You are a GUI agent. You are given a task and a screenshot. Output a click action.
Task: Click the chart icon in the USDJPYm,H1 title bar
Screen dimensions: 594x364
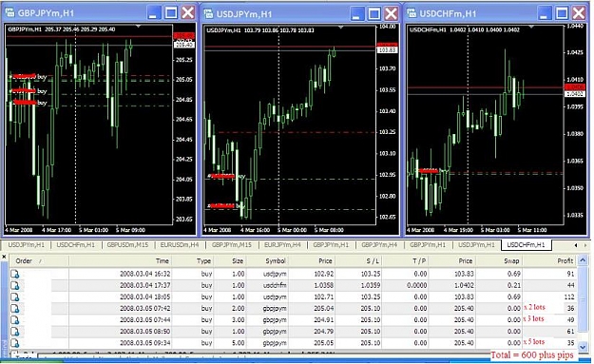208,14
